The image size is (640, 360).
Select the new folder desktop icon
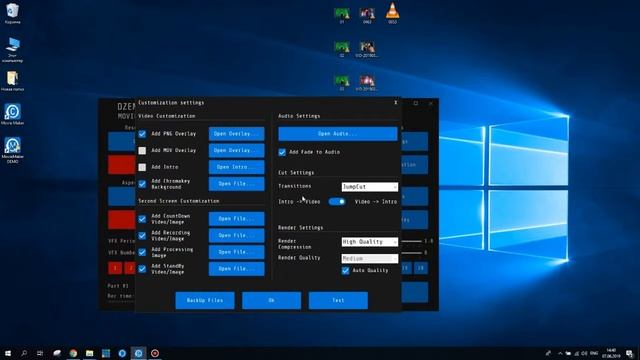13,81
